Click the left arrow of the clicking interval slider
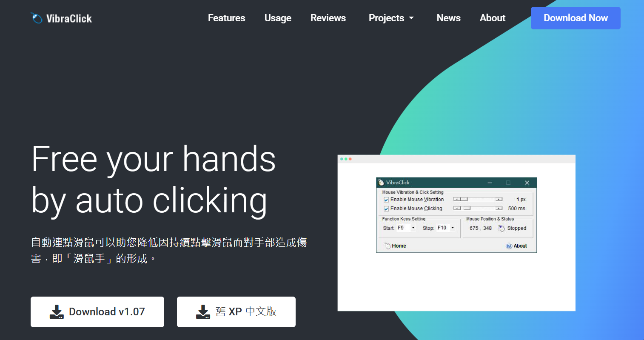The width and height of the screenshot is (644, 340). tap(456, 209)
